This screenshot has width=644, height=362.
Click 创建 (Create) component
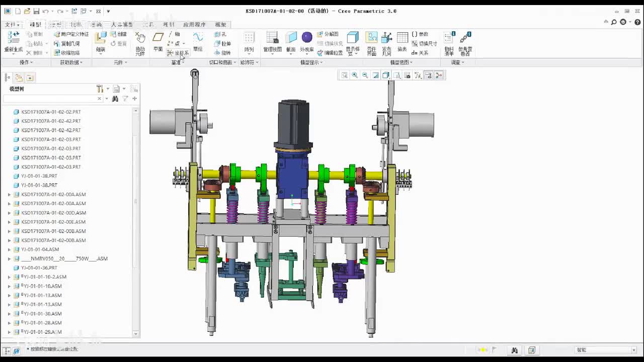click(x=119, y=34)
